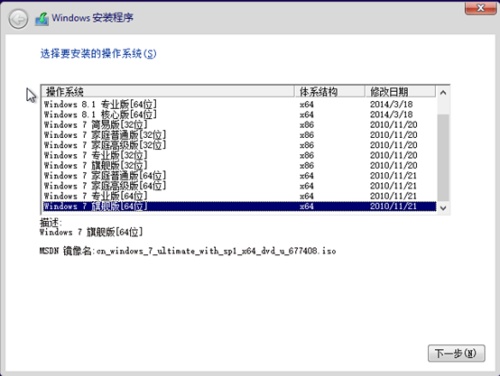This screenshot has width=500, height=376.
Task: Select Windows 7 专业版[64位] row
Action: tap(239, 196)
